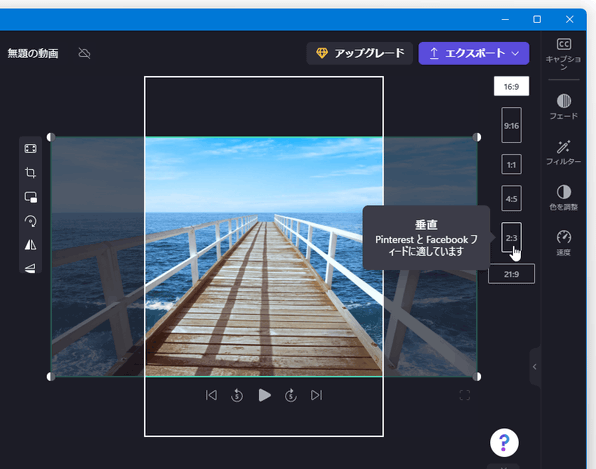This screenshot has width=596, height=469.
Task: Choose the 16:9 aspect ratio
Action: coord(511,86)
